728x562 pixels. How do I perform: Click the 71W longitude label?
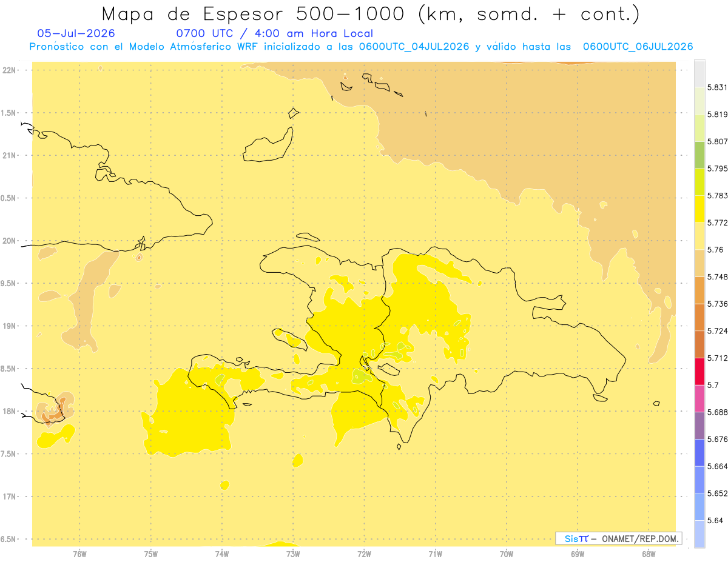435,554
